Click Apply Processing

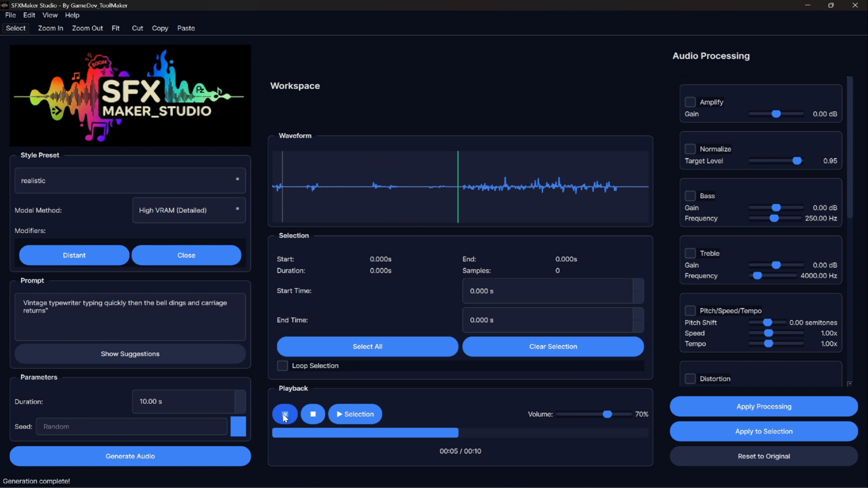pos(764,406)
